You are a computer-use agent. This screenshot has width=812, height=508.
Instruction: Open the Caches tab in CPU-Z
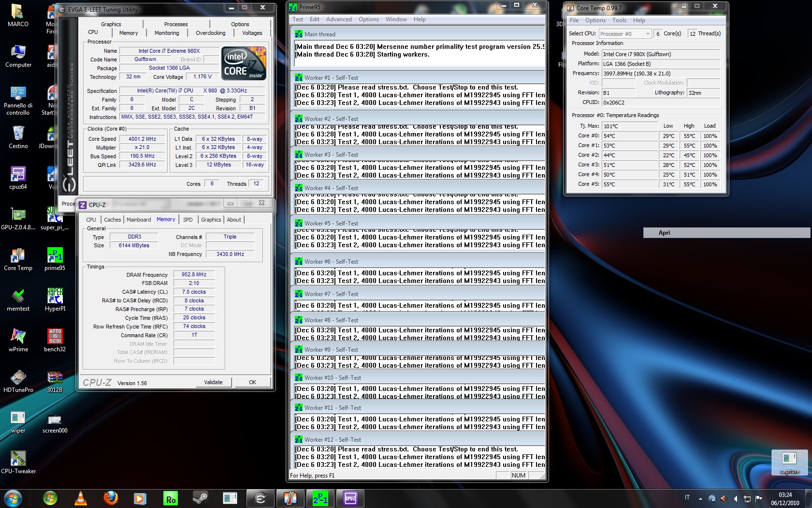[113, 220]
